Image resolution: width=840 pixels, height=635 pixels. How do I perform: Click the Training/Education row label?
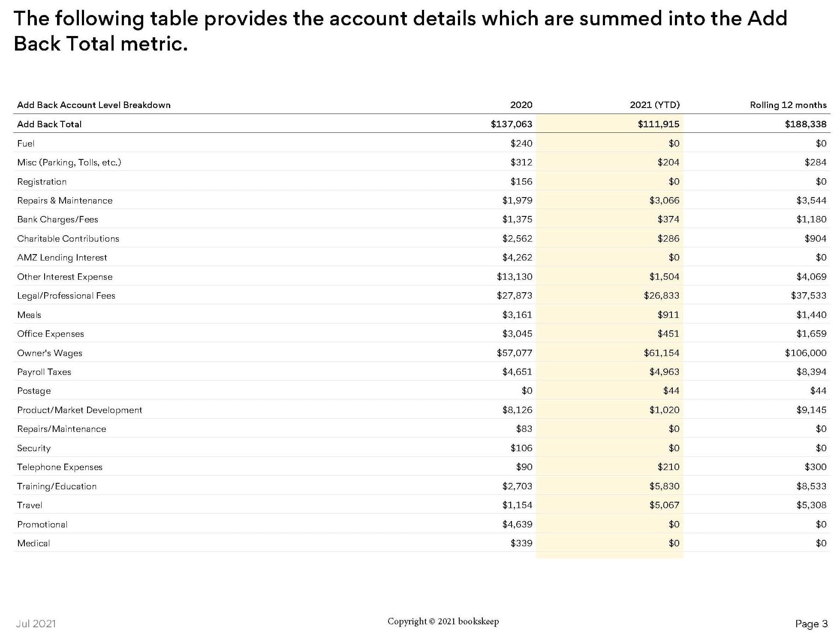[x=57, y=486]
